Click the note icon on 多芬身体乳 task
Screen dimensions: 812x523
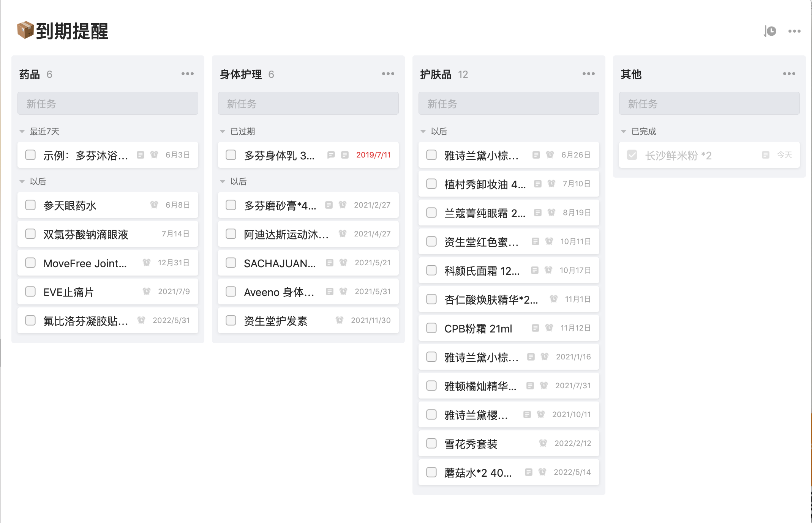345,155
